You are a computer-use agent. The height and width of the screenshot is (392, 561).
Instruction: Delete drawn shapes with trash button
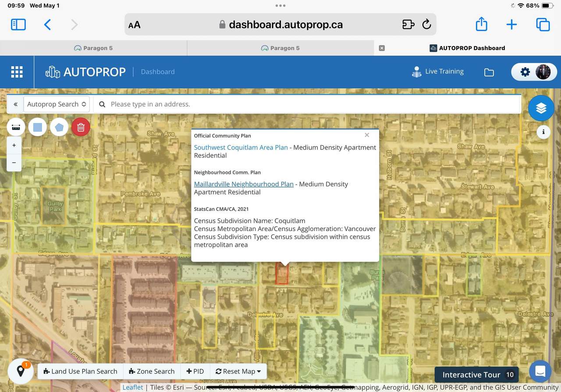81,128
